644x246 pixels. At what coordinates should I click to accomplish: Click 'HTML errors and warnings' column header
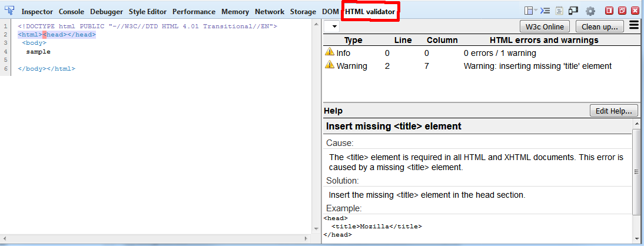(544, 40)
